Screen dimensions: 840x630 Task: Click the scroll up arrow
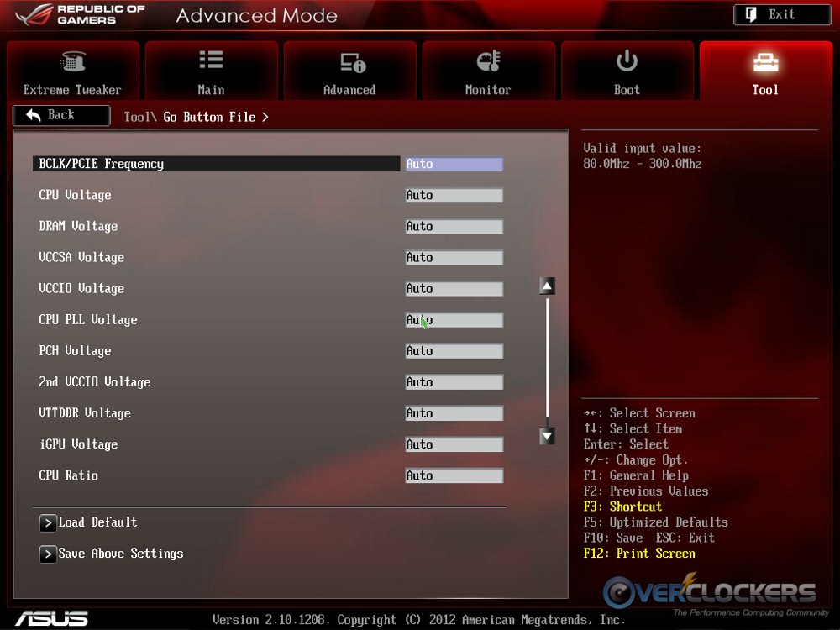click(547, 286)
